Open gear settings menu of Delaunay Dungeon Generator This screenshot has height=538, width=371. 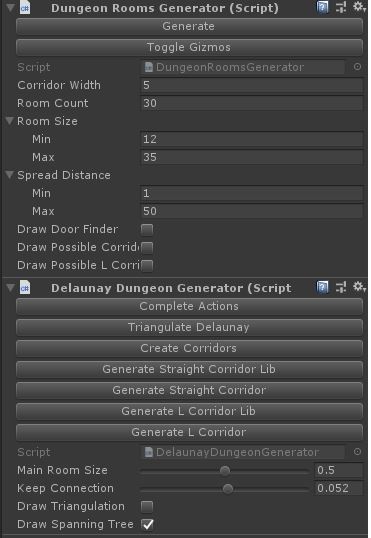359,287
